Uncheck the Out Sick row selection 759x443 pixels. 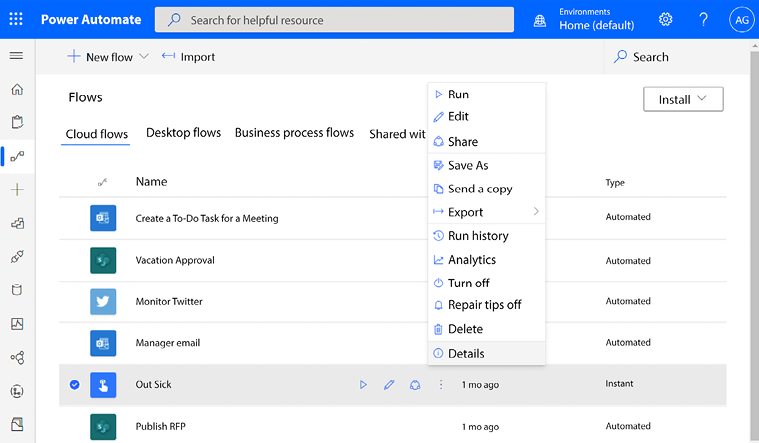coord(75,384)
